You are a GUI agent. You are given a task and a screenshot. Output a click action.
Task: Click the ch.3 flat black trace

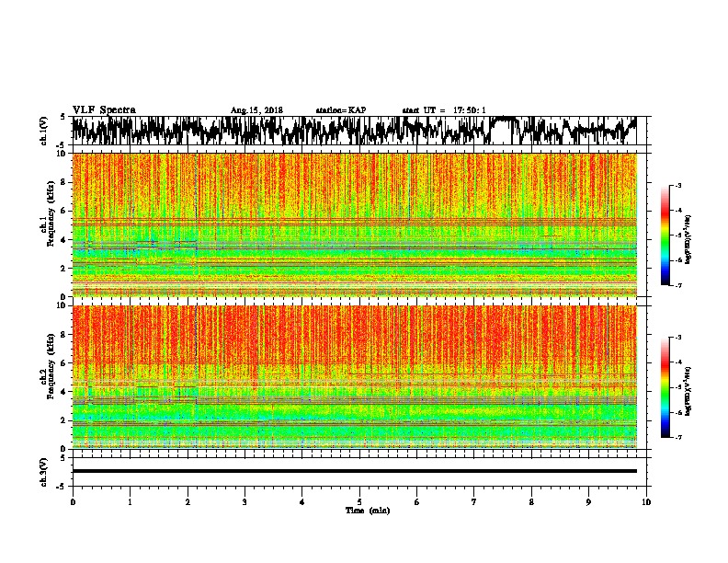click(355, 471)
